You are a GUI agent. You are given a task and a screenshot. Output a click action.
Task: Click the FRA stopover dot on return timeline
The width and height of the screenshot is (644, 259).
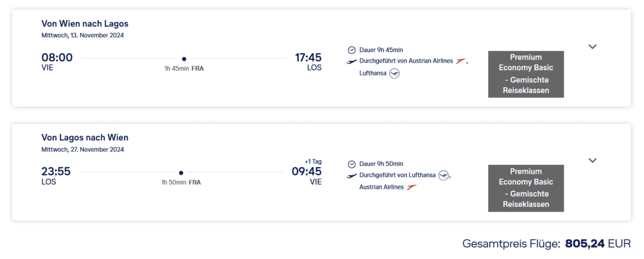point(181,172)
